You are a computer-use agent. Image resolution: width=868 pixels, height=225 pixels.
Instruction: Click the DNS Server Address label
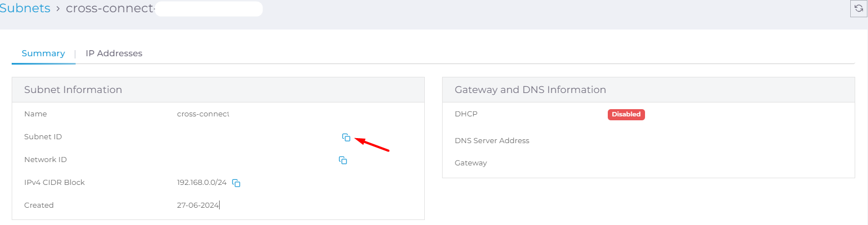tap(492, 140)
